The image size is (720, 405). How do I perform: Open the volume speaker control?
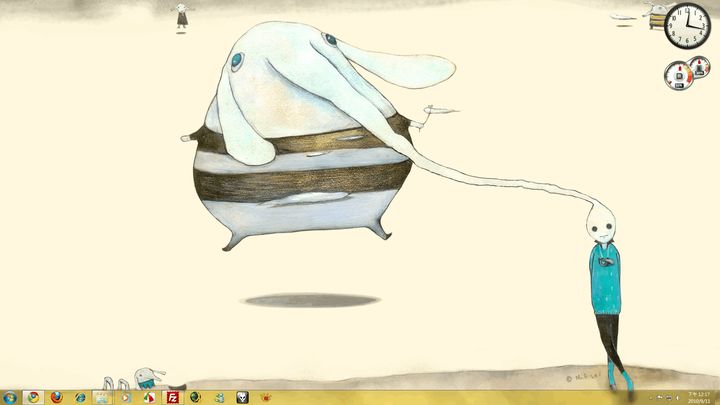tap(679, 398)
